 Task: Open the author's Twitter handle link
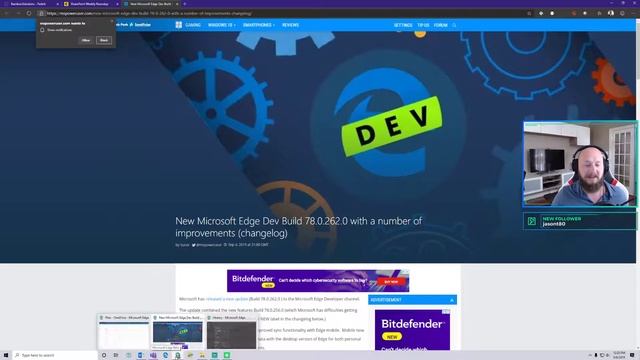pos(207,245)
